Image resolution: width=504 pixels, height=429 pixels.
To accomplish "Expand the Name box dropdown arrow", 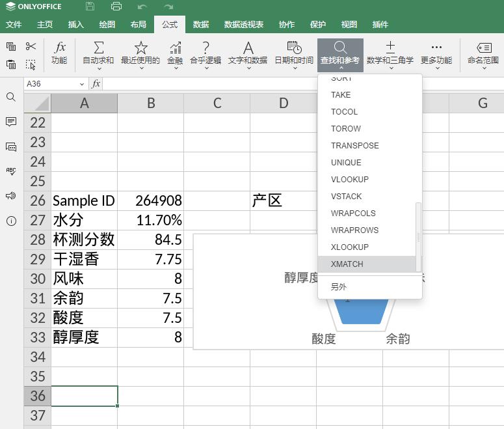I will point(82,85).
